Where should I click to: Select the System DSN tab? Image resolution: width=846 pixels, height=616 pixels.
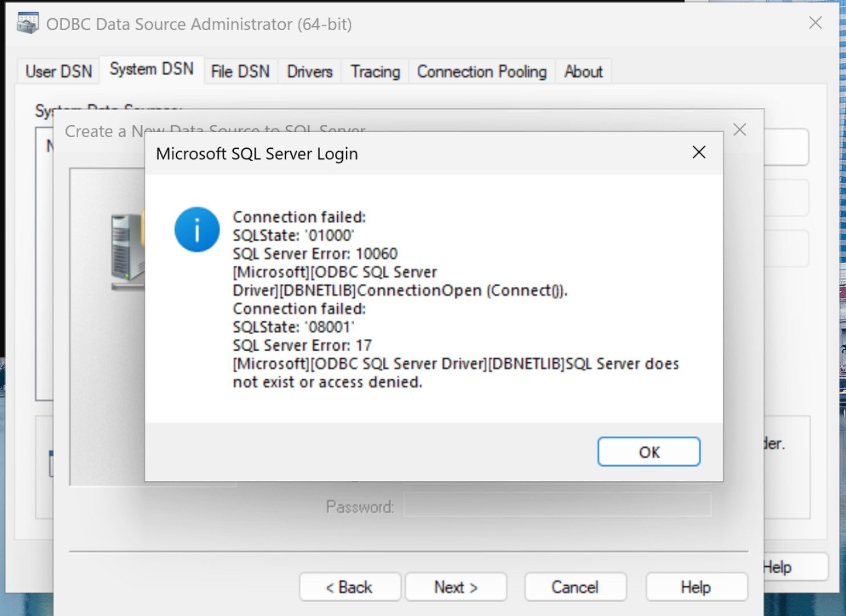[152, 70]
